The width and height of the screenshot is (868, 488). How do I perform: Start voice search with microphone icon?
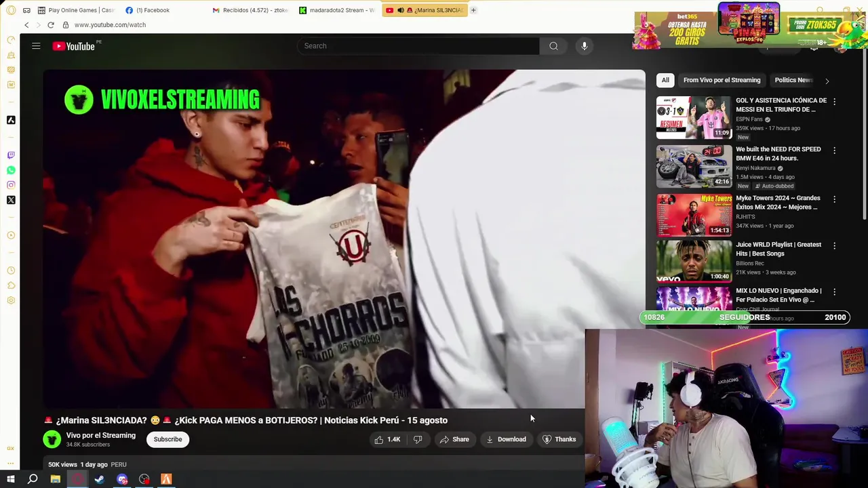(x=584, y=46)
